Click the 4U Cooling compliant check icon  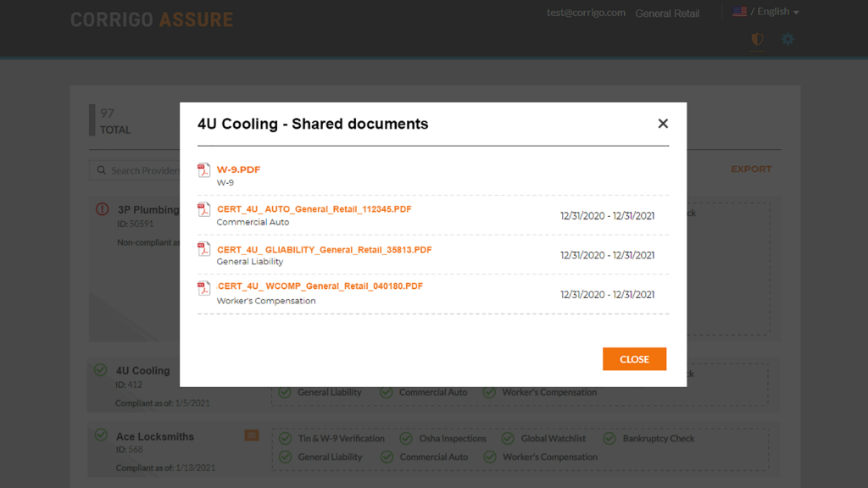[x=100, y=369]
